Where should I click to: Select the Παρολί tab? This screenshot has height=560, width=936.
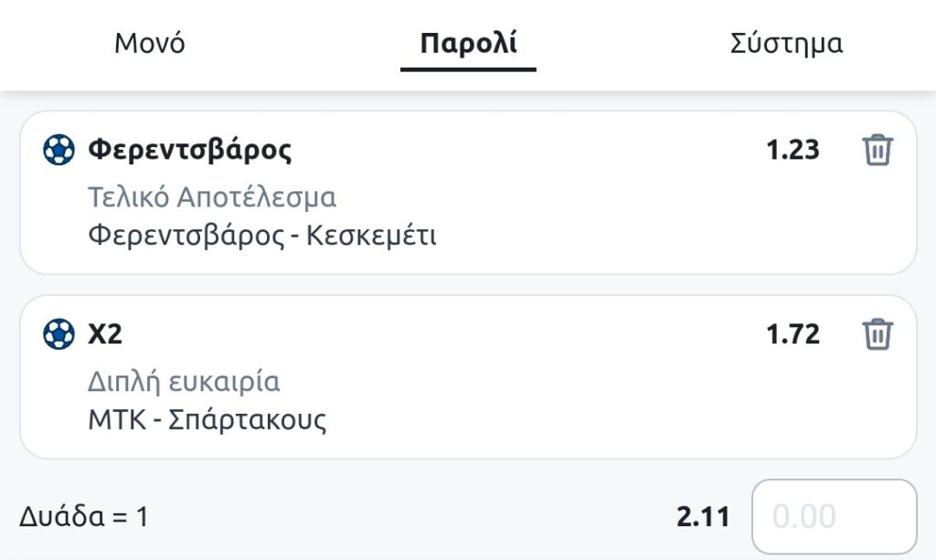coord(468,44)
